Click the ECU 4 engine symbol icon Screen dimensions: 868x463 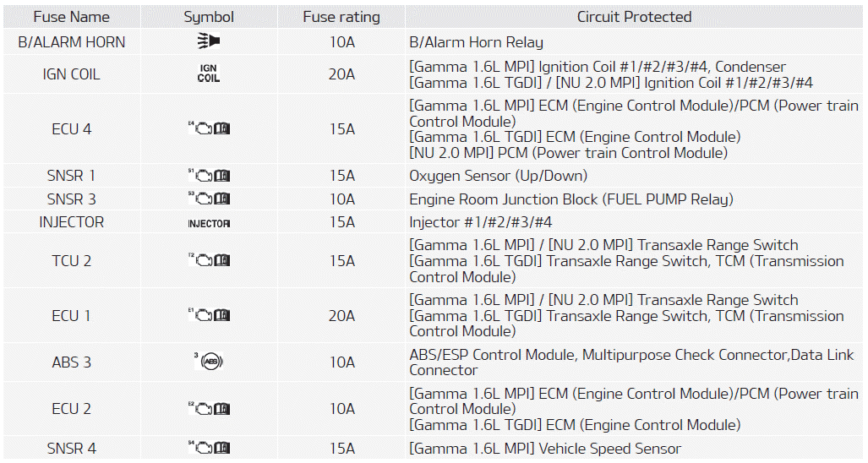(x=210, y=129)
